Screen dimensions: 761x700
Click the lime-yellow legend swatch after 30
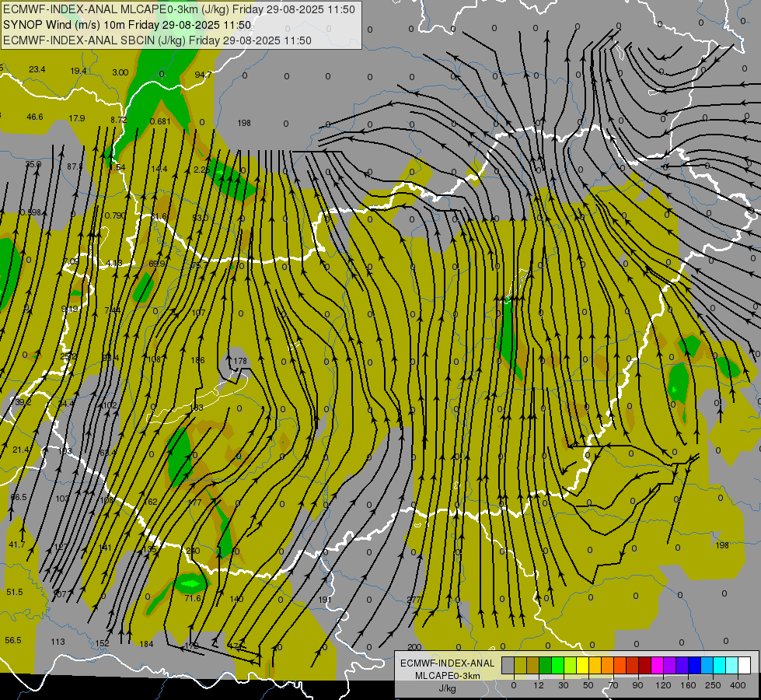571,666
